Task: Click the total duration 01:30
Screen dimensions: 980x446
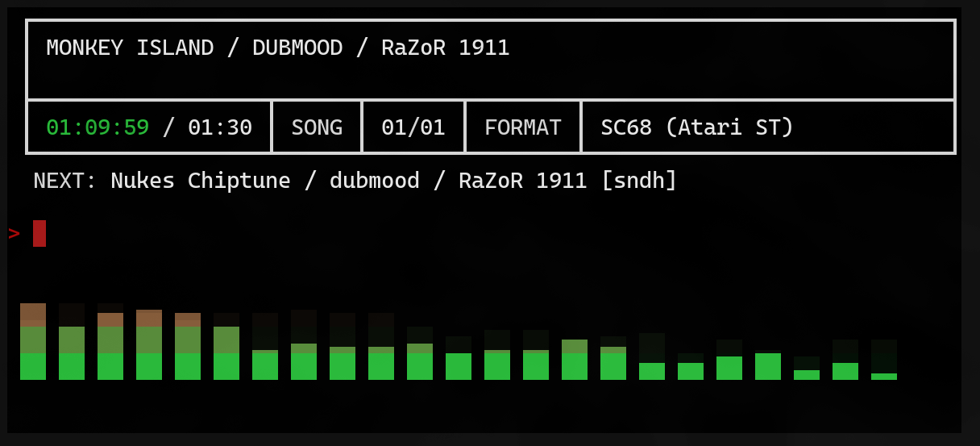Action: pyautogui.click(x=220, y=127)
